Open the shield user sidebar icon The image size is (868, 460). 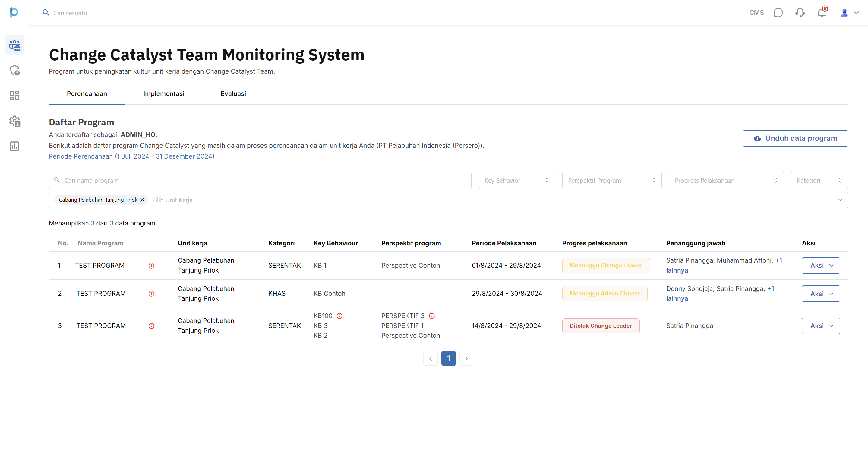click(x=14, y=71)
